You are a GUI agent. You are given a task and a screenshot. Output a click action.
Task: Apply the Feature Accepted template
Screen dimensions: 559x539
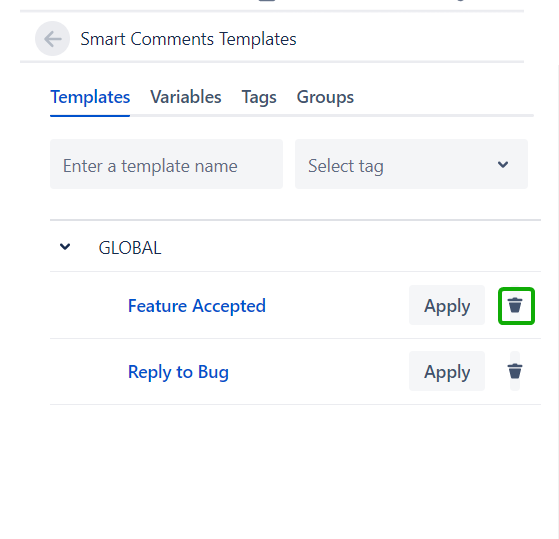(x=447, y=305)
